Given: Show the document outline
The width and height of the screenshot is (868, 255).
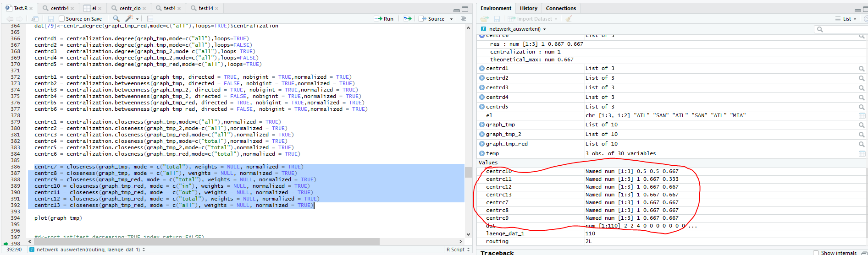Looking at the screenshot, I should [x=463, y=19].
